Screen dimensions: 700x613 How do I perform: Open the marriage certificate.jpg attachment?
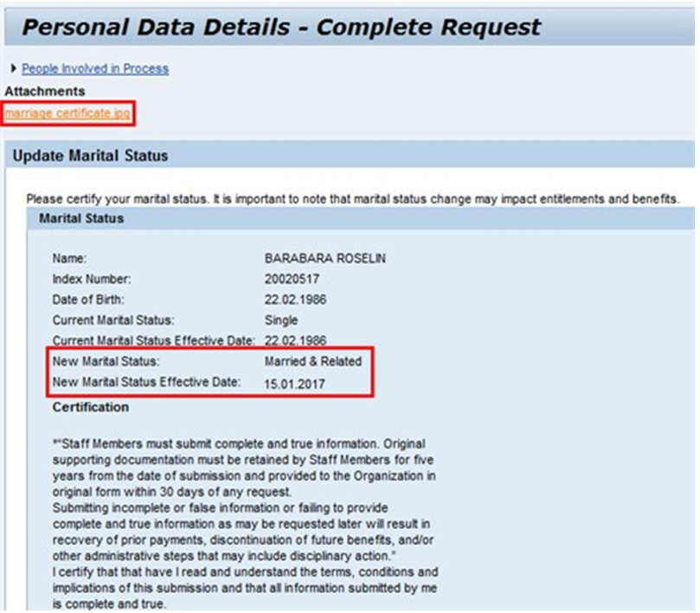pyautogui.click(x=68, y=113)
